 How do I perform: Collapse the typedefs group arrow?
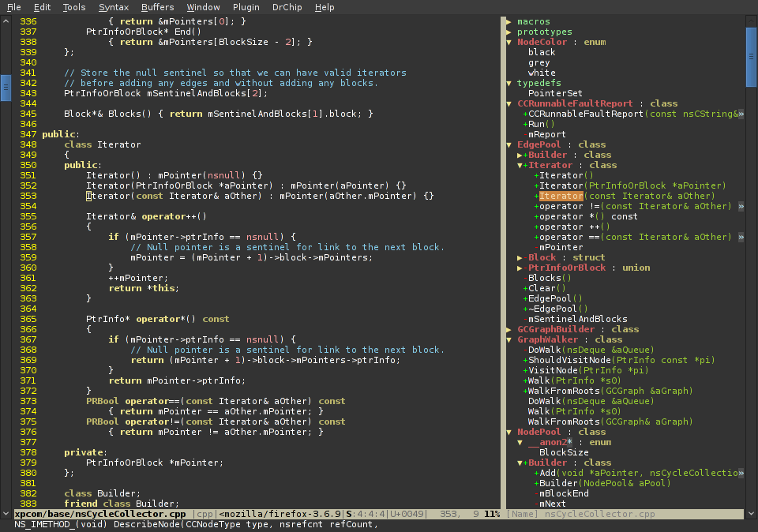(x=509, y=83)
